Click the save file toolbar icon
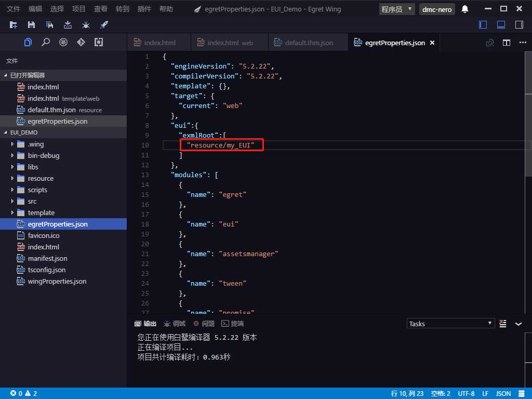 (31, 25)
